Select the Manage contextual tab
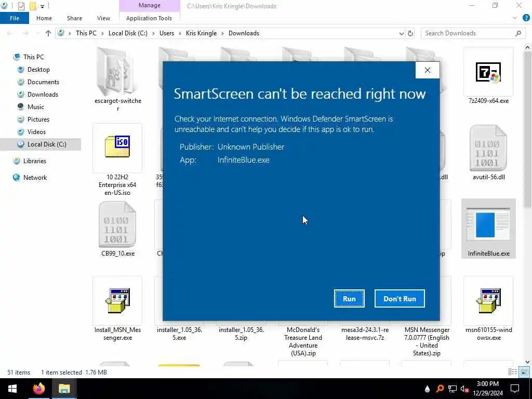Screen dimensions: 532x399 [149, 5]
